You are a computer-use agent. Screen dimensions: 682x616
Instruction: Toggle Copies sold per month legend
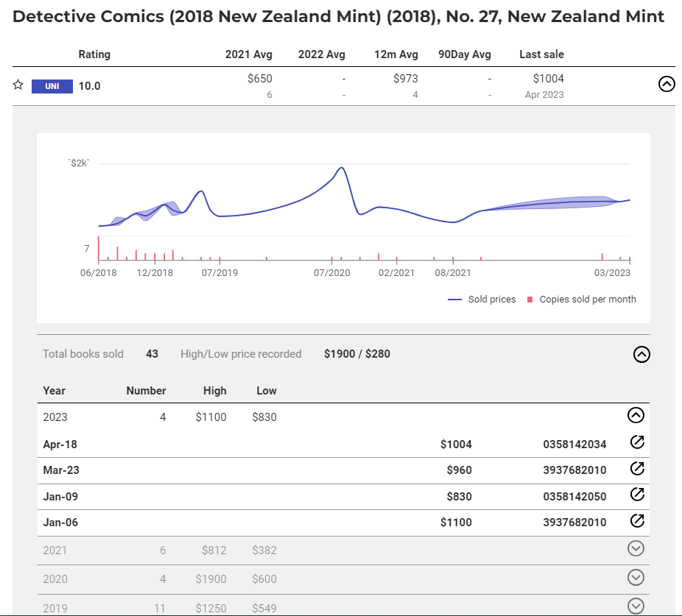coord(582,300)
